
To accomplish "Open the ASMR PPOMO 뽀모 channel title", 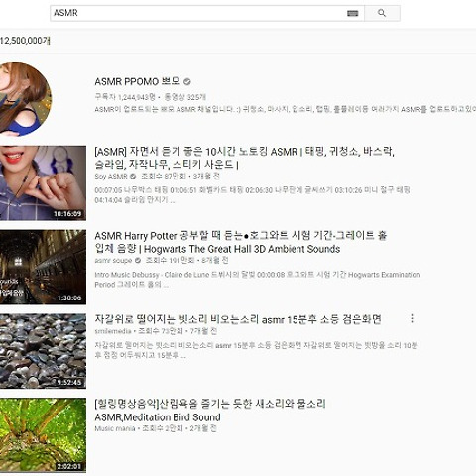I will click(x=138, y=81).
